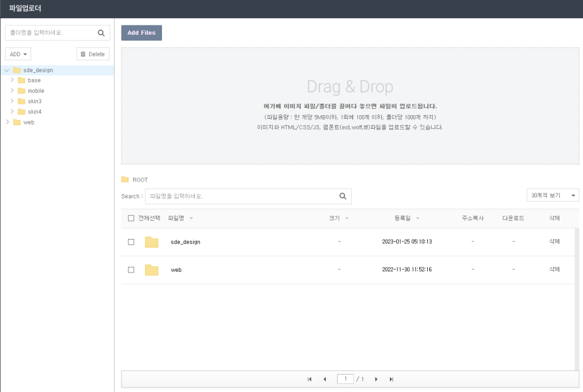Screen dimensions: 583x392
Task: Select mobile in the folder tree
Action: [x=36, y=91]
